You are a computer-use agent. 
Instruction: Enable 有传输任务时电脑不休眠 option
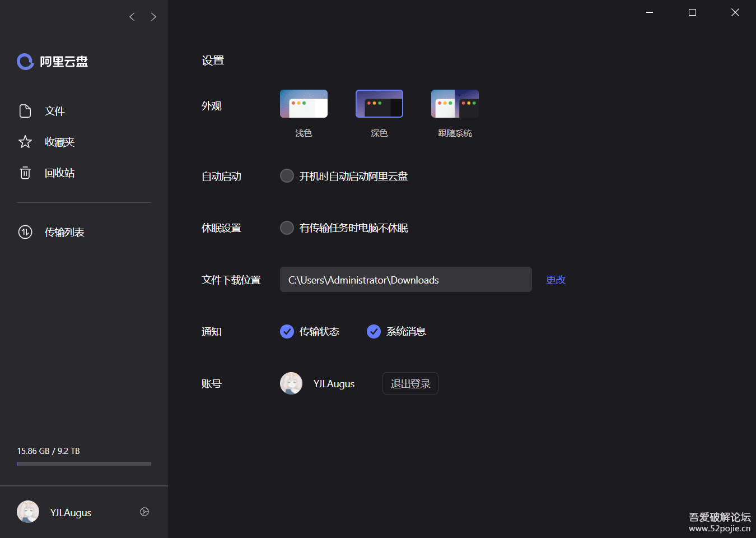click(287, 228)
